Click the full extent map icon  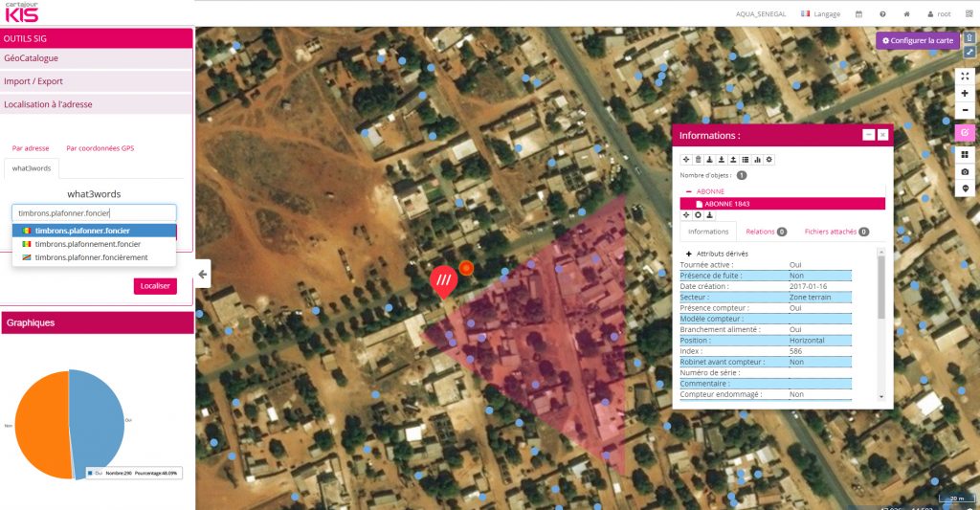point(965,76)
